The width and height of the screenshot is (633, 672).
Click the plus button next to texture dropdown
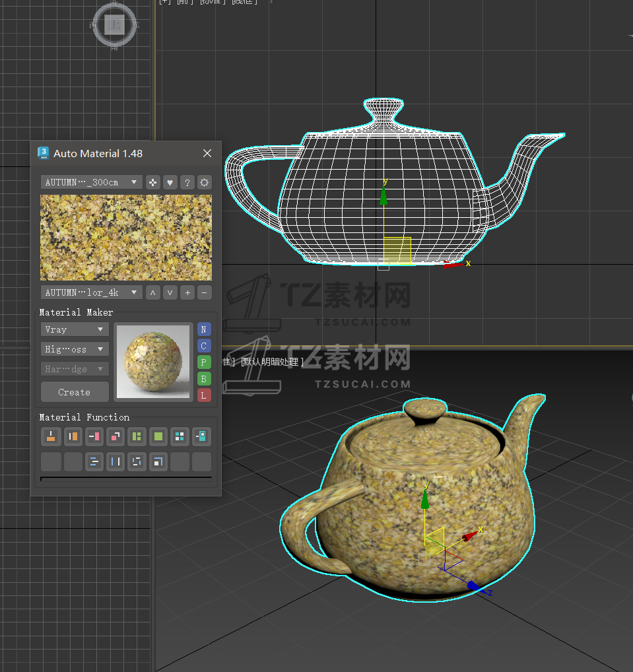187,292
